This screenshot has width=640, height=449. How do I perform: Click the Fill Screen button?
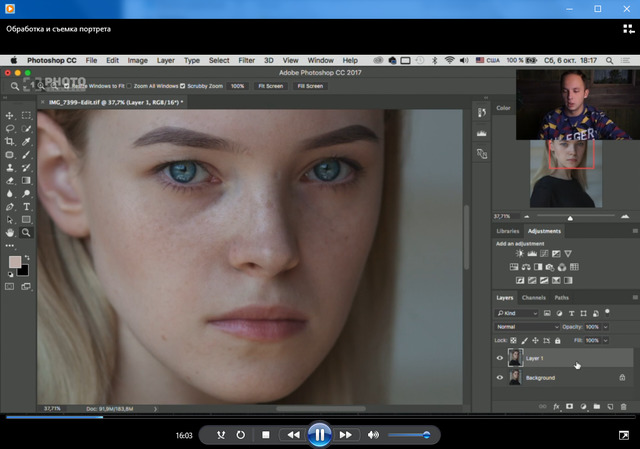[x=310, y=86]
